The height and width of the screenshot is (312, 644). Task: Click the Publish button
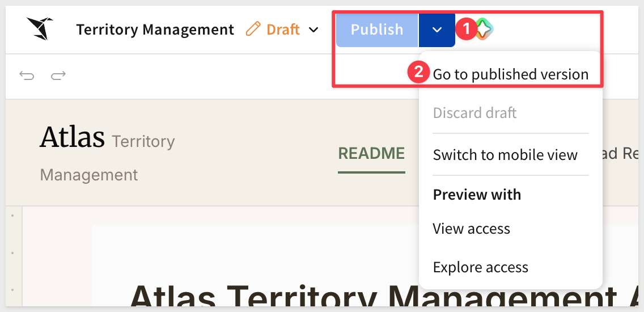(377, 29)
